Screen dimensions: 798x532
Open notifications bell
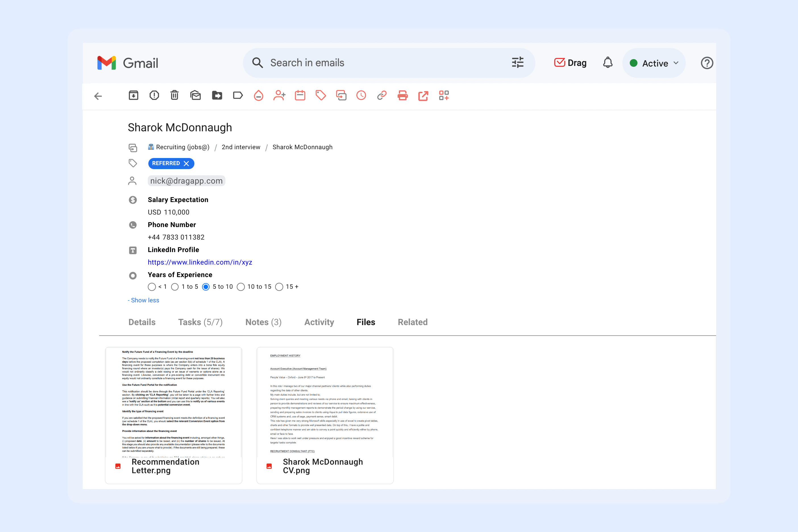pos(608,63)
